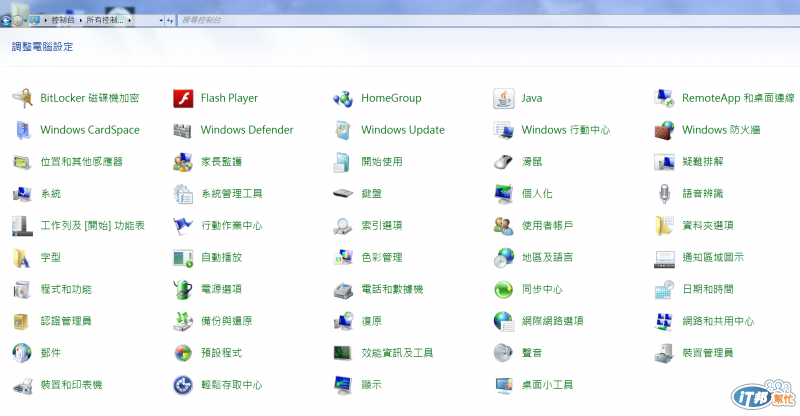Open the 效能資訊及工具 link
This screenshot has height=416, width=800.
point(397,352)
